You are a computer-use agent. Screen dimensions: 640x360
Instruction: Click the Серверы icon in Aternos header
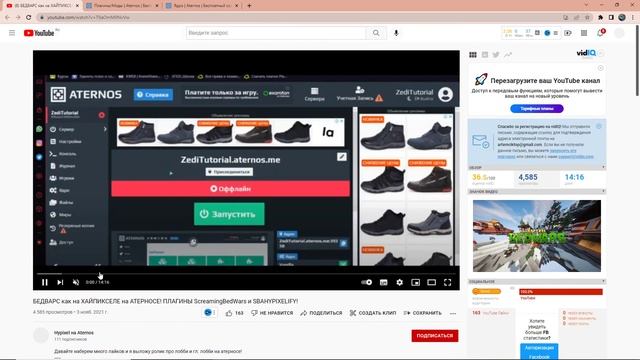pyautogui.click(x=314, y=94)
